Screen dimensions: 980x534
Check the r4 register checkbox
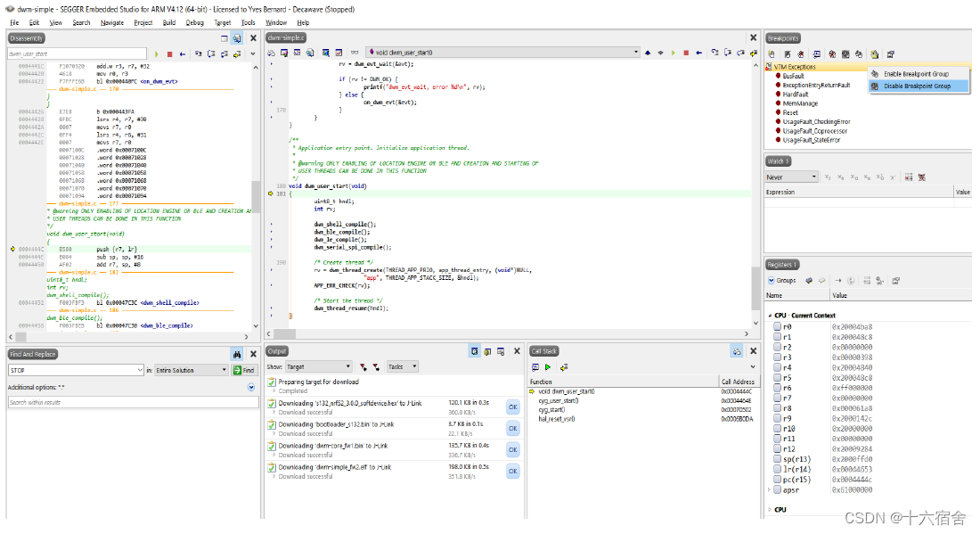[x=778, y=367]
